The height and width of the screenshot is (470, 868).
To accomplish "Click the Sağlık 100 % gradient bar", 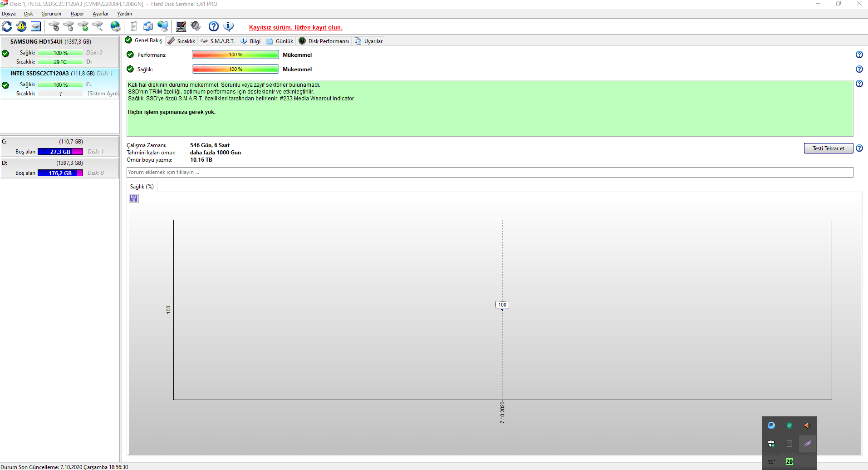I will click(235, 69).
